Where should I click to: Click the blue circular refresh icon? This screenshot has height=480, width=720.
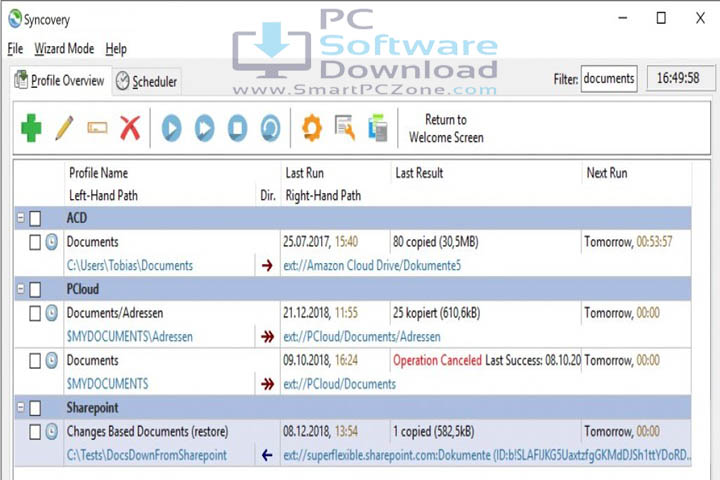pyautogui.click(x=270, y=128)
